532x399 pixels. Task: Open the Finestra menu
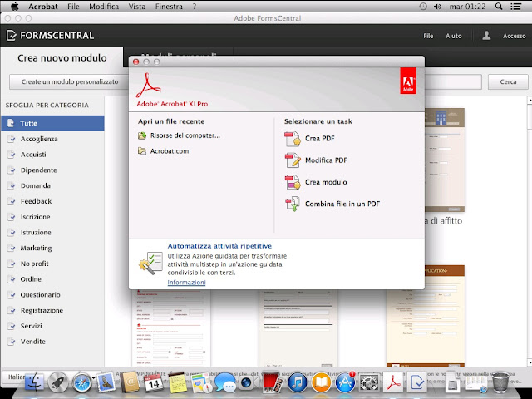pyautogui.click(x=169, y=7)
